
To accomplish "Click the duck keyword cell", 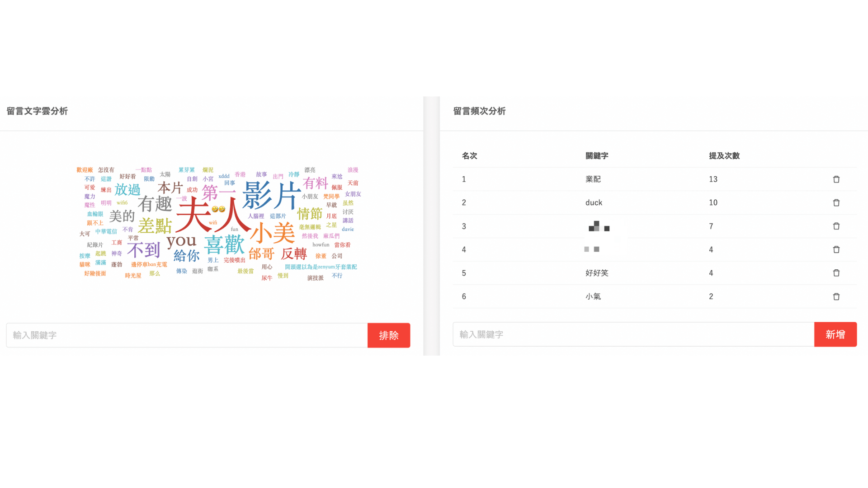I will point(594,203).
